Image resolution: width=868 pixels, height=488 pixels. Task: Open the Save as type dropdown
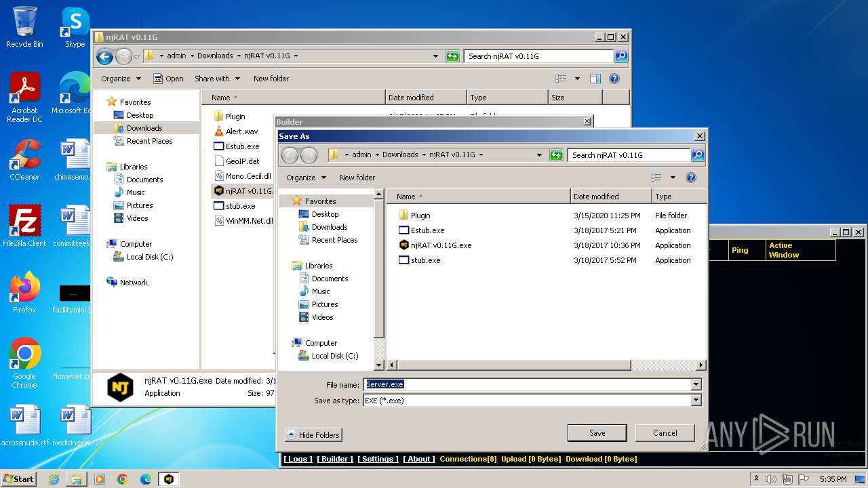696,401
